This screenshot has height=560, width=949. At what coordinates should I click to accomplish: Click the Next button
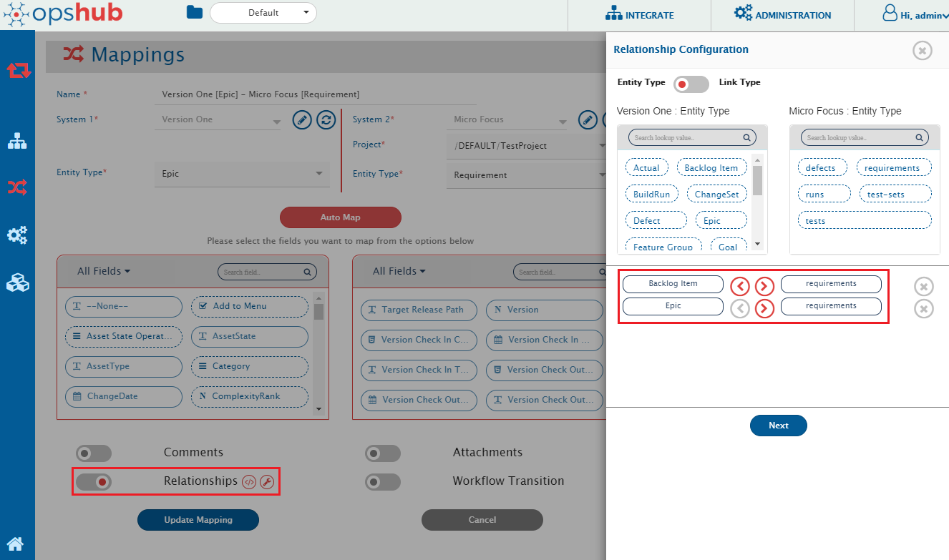pos(778,426)
